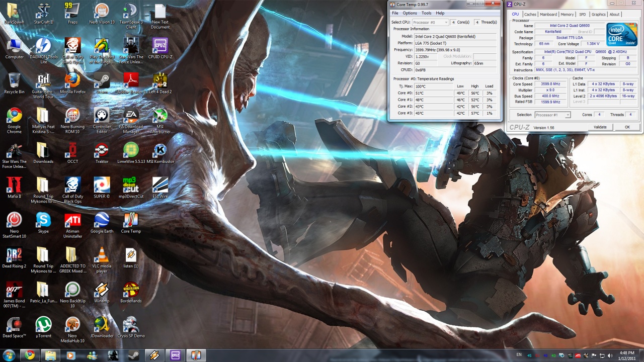Open the Steam desktop shortcut

102,83
